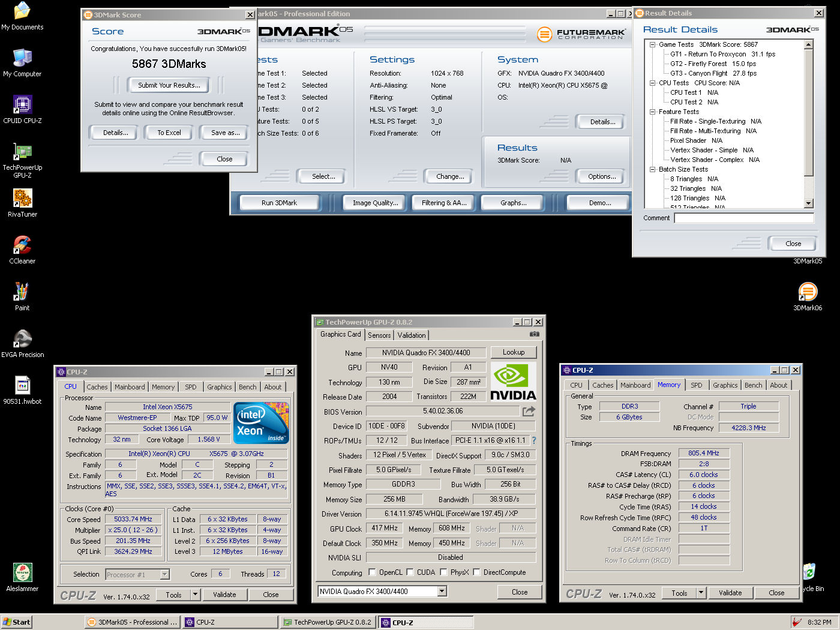Select Pixel Shader row in Result Details
Screen dimensions: 840x630
696,140
